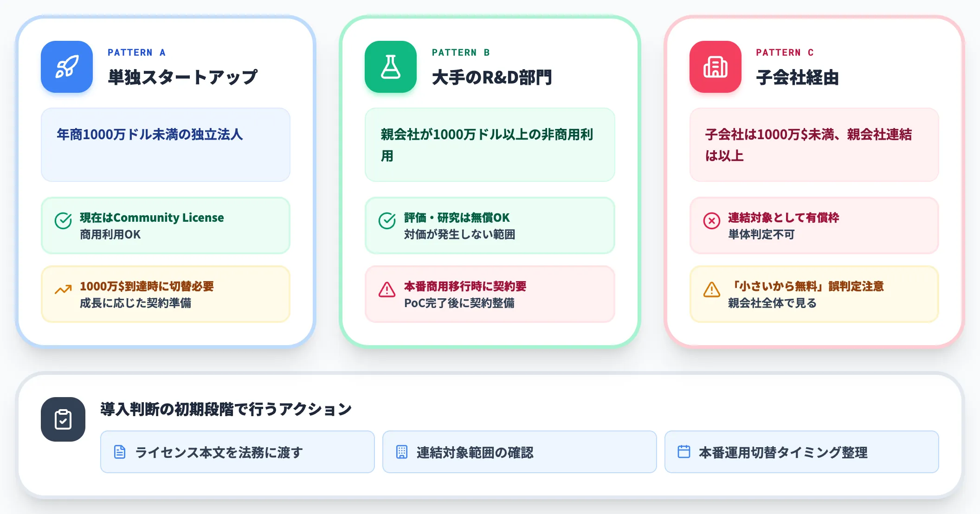
Task: Select the ライセンス本文を法務に渡す action
Action: [x=238, y=452]
